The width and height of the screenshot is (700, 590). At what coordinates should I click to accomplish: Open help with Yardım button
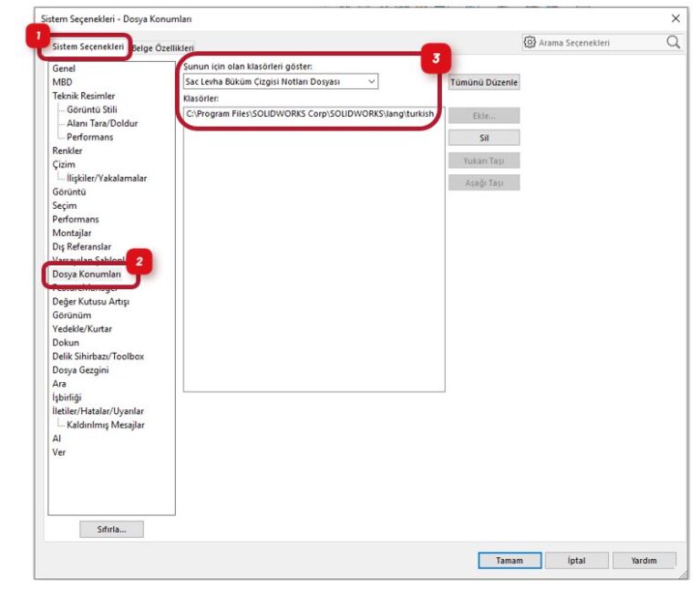coord(643,560)
